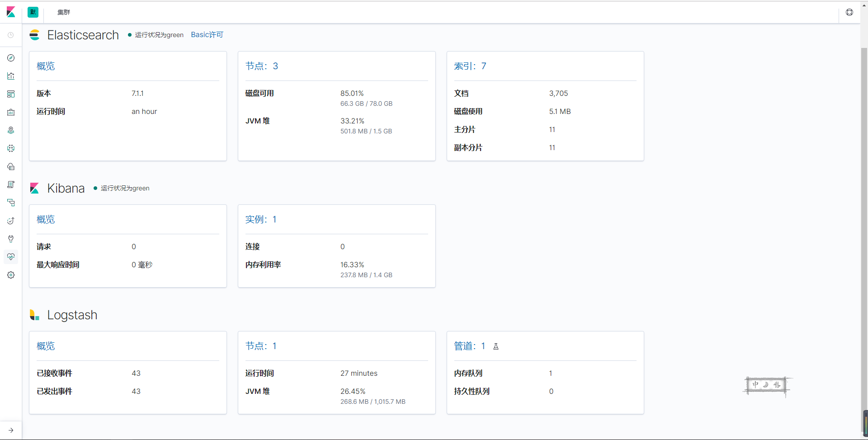Click the 内存队列 label
Image resolution: width=868 pixels, height=440 pixels.
point(468,374)
